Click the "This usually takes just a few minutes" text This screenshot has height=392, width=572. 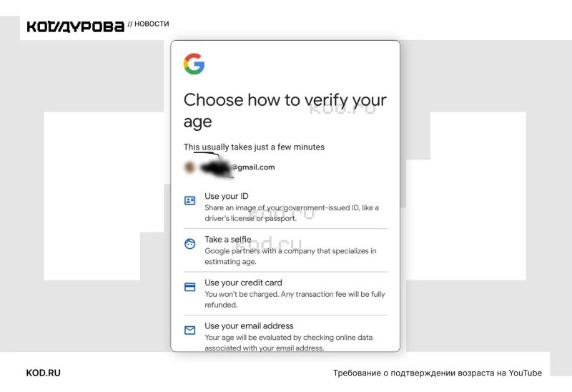click(254, 147)
